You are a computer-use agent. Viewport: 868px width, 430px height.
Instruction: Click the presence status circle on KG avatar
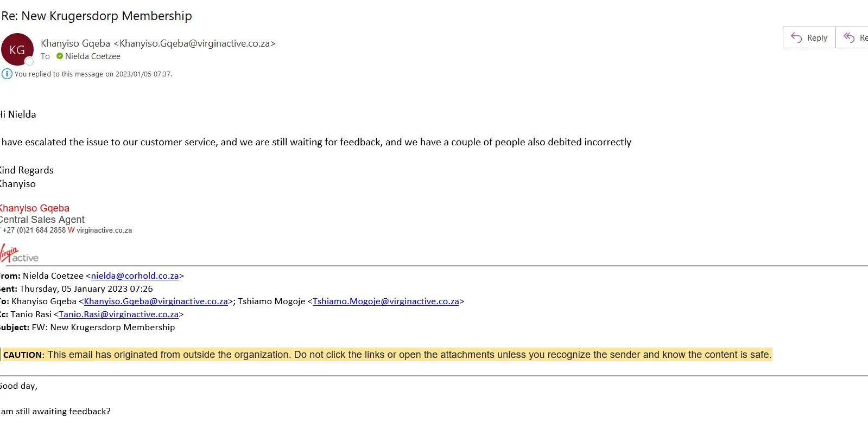(x=30, y=62)
